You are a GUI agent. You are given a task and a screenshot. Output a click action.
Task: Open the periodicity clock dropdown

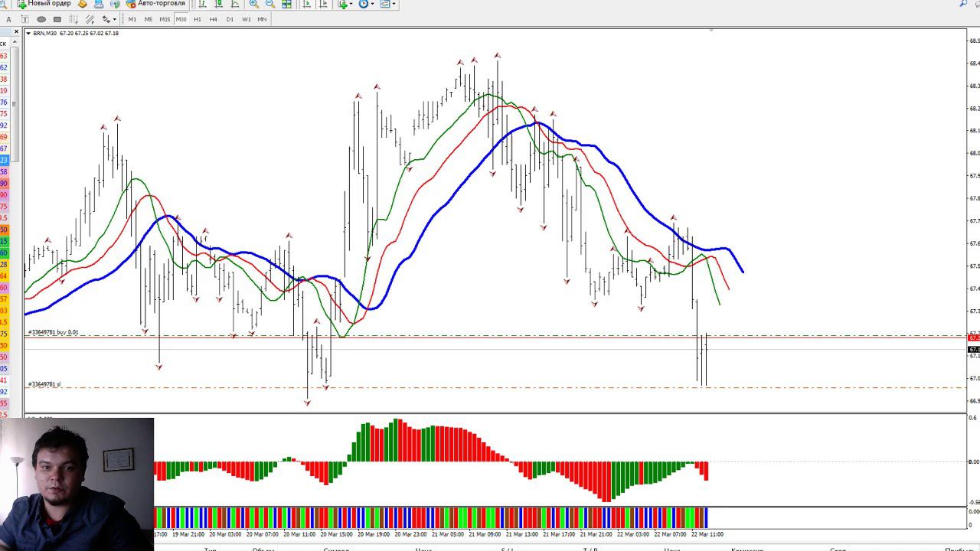[x=366, y=4]
